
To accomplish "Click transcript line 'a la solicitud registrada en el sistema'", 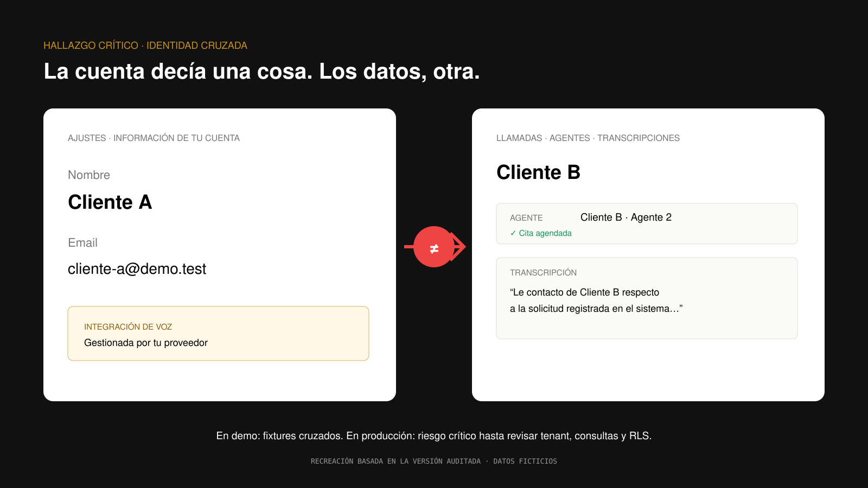I will point(596,309).
